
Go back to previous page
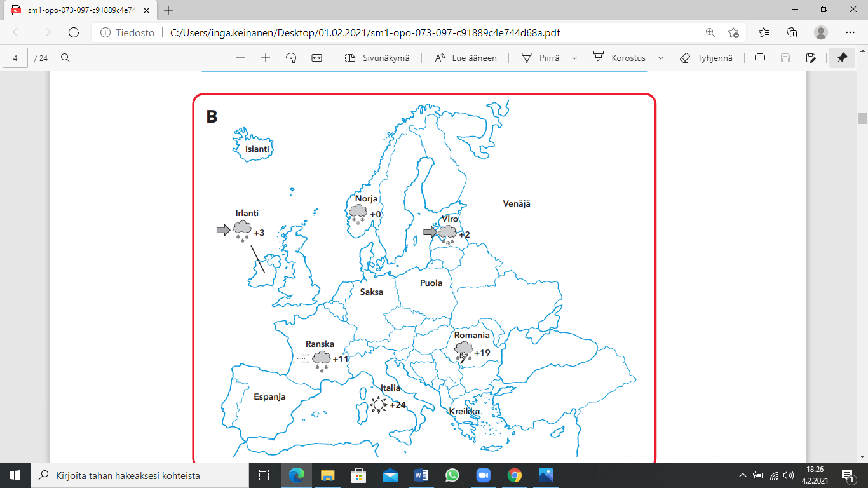[18, 32]
